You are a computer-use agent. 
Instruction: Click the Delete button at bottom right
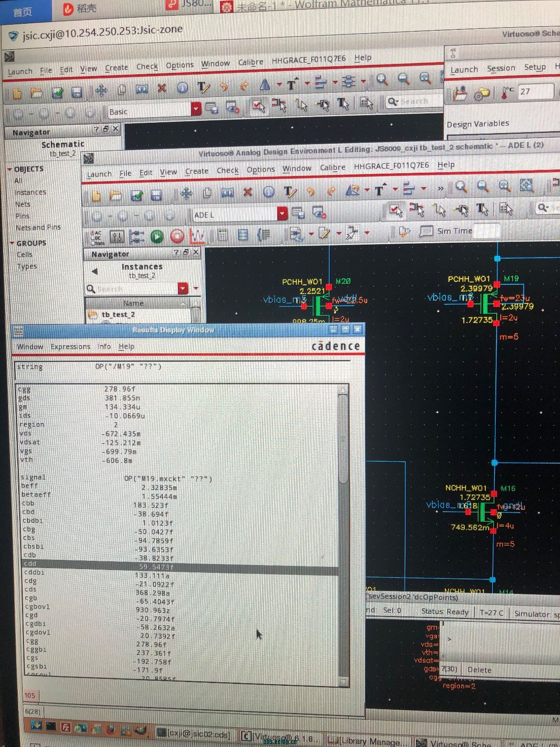point(479,670)
